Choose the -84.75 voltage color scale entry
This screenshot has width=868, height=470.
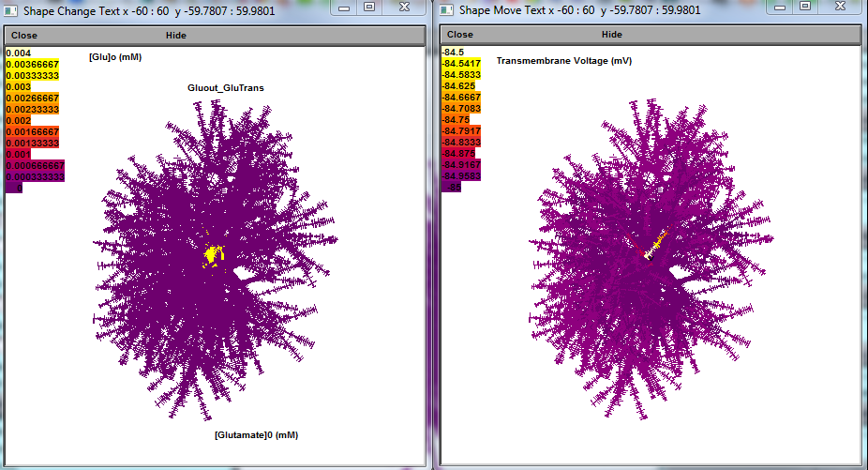tap(457, 120)
